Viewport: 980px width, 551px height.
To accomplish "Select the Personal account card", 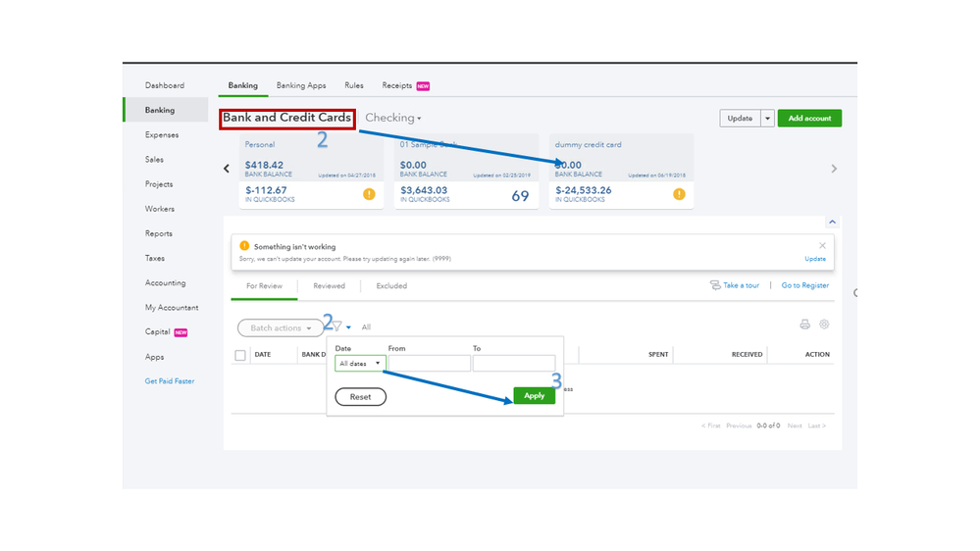I will pos(311,172).
